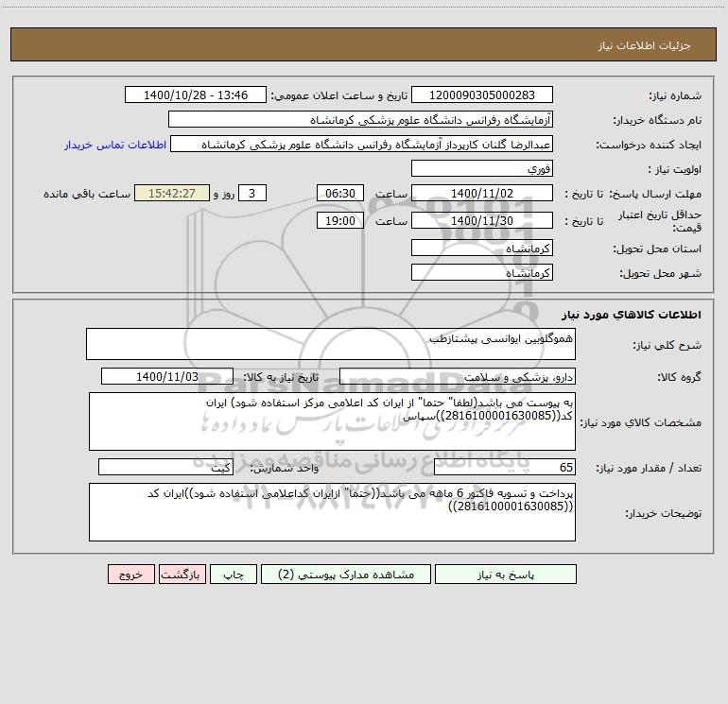Image resolution: width=728 pixels, height=704 pixels.
Task: Click deadline time field 06:30
Action: 339,193
